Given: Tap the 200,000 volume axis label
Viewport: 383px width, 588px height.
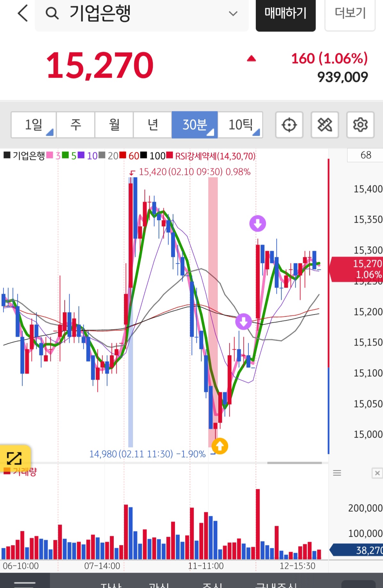Looking at the screenshot, I should pos(365,508).
